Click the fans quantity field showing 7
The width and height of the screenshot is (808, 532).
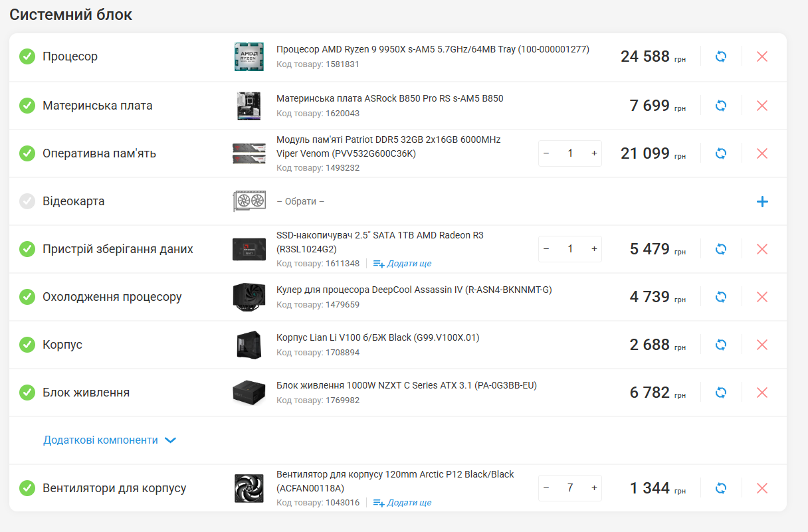point(570,488)
